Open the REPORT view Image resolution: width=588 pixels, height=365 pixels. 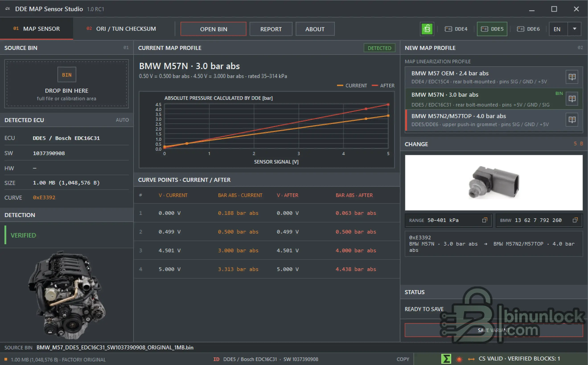pyautogui.click(x=271, y=29)
